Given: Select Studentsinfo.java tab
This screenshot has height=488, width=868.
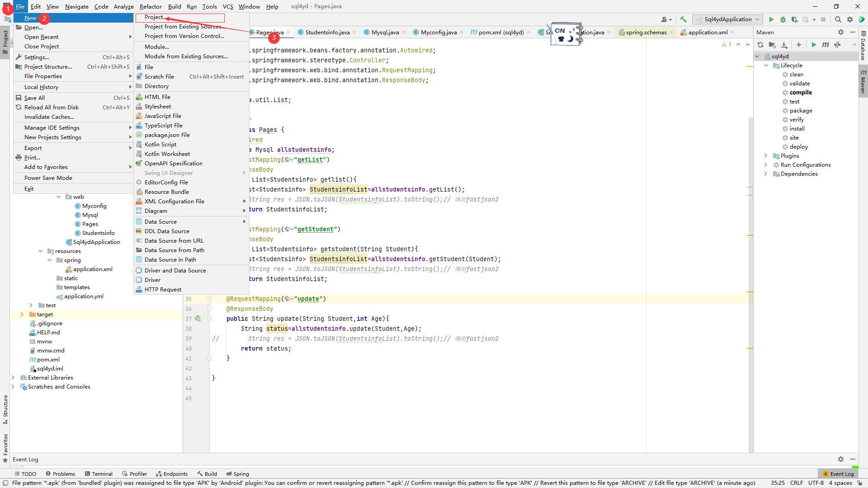Looking at the screenshot, I should point(327,32).
